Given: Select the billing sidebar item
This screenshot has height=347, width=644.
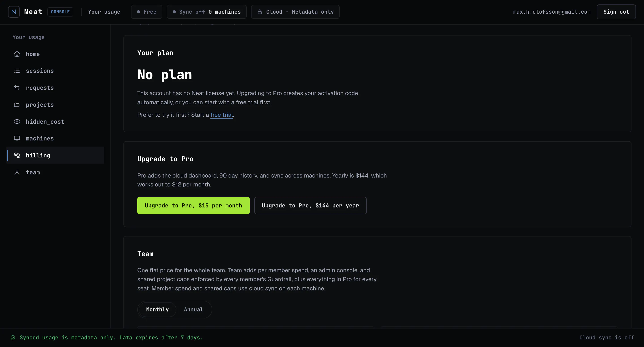Looking at the screenshot, I should 55,155.
